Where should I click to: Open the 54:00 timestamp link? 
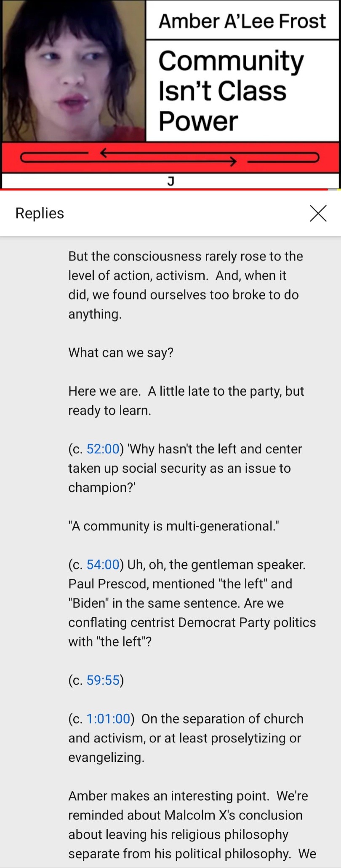coord(103,565)
